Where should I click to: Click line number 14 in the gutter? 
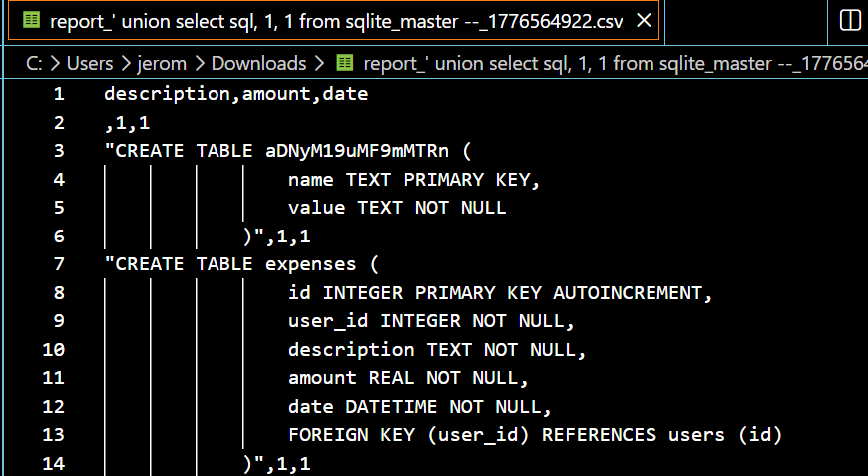(54, 463)
